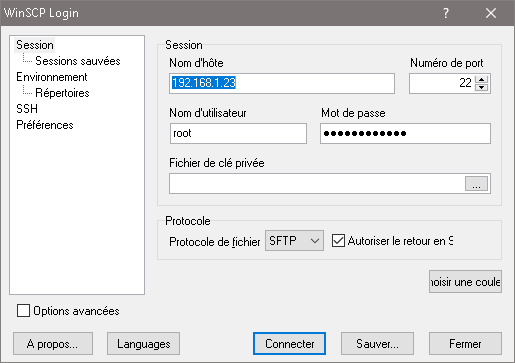Image resolution: width=515 pixels, height=363 pixels.
Task: Select SSH in the tree
Action: [x=27, y=109]
